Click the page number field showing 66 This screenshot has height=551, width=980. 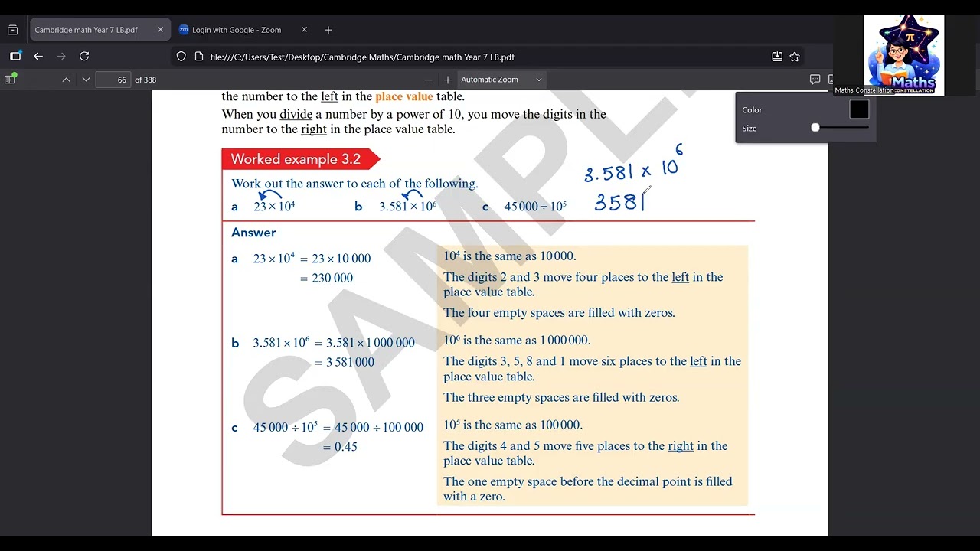click(x=113, y=80)
